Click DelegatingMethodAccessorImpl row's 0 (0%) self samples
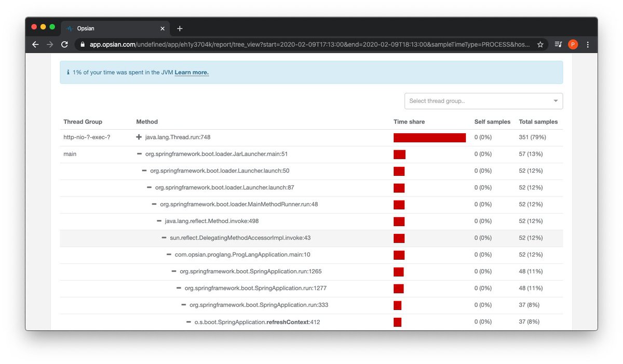The height and width of the screenshot is (364, 623). tap(483, 237)
